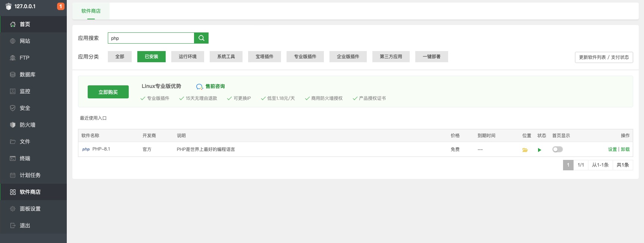Select the 第三方应用 category filter
The height and width of the screenshot is (243, 644).
[x=391, y=57]
